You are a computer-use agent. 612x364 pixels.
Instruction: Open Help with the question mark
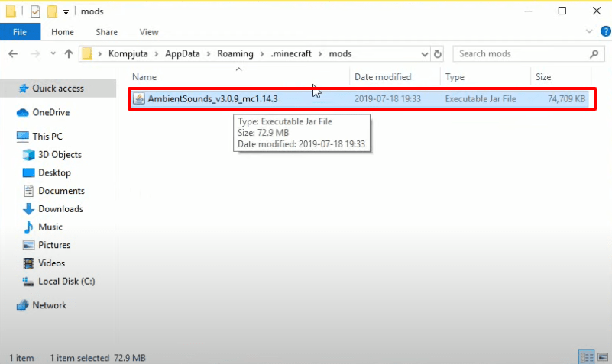(605, 31)
